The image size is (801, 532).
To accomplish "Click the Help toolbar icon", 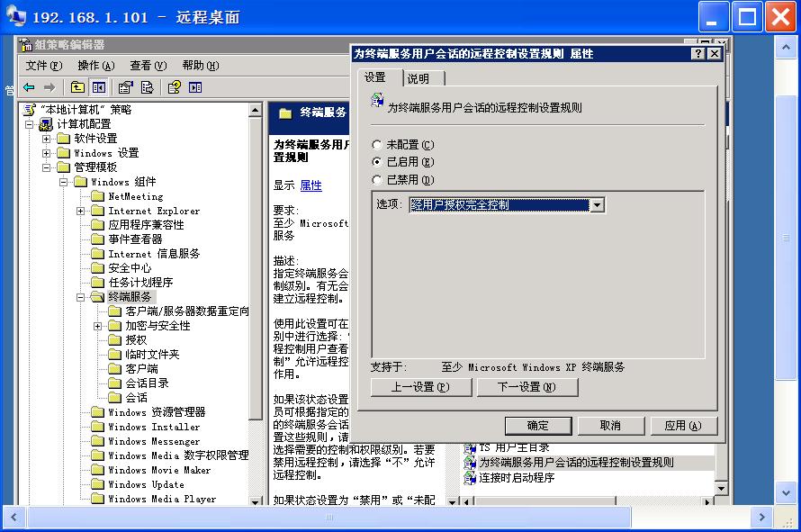I will (x=175, y=87).
